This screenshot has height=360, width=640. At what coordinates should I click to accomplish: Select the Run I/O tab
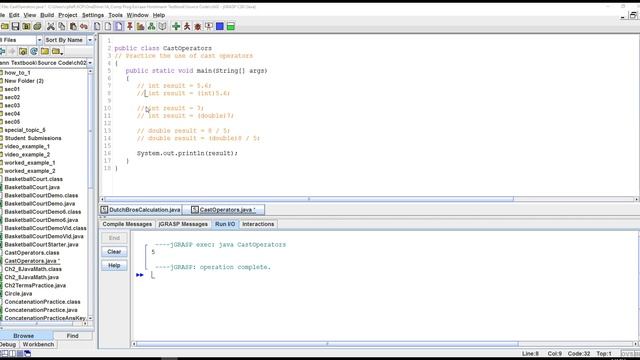(x=225, y=224)
